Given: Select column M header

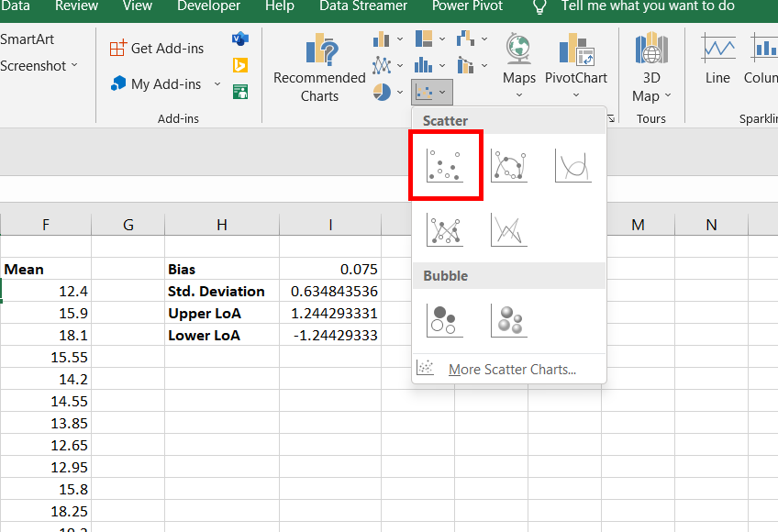Looking at the screenshot, I should click(x=638, y=225).
